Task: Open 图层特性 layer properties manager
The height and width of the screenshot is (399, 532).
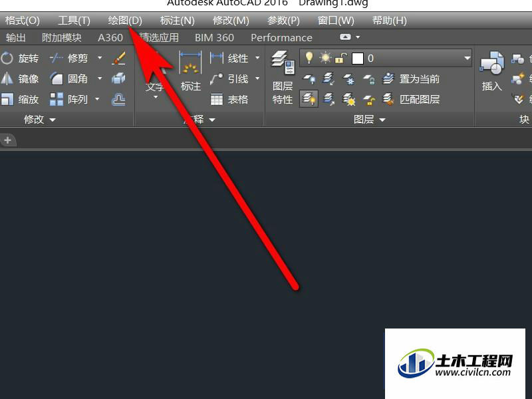Action: [283, 78]
